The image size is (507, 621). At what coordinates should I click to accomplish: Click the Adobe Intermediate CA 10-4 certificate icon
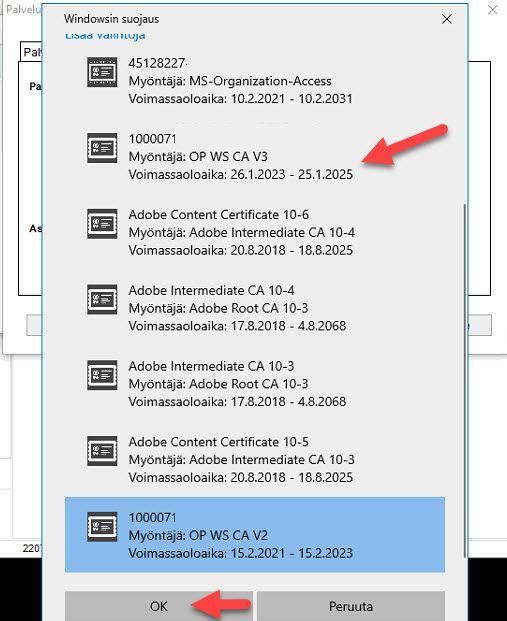(102, 299)
